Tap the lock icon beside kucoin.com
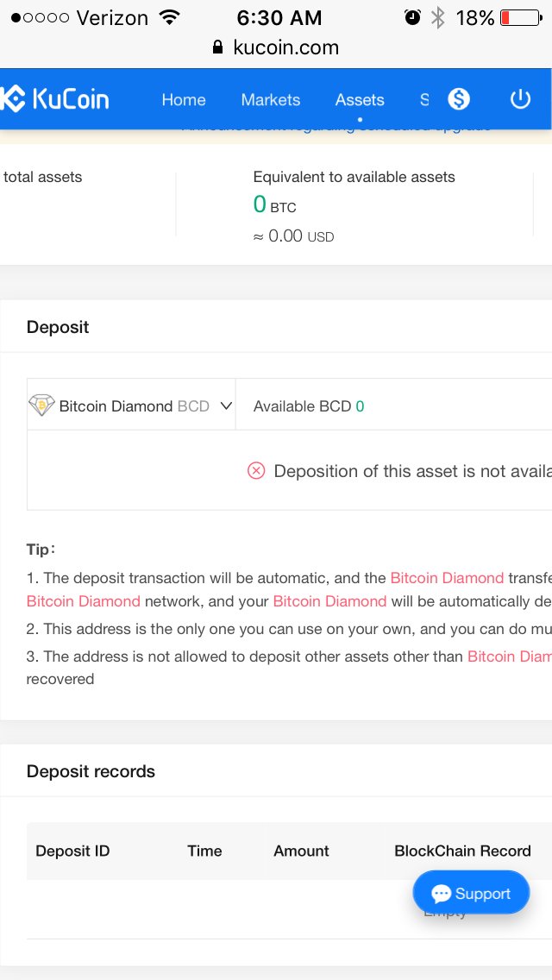The image size is (552, 980). 217,47
